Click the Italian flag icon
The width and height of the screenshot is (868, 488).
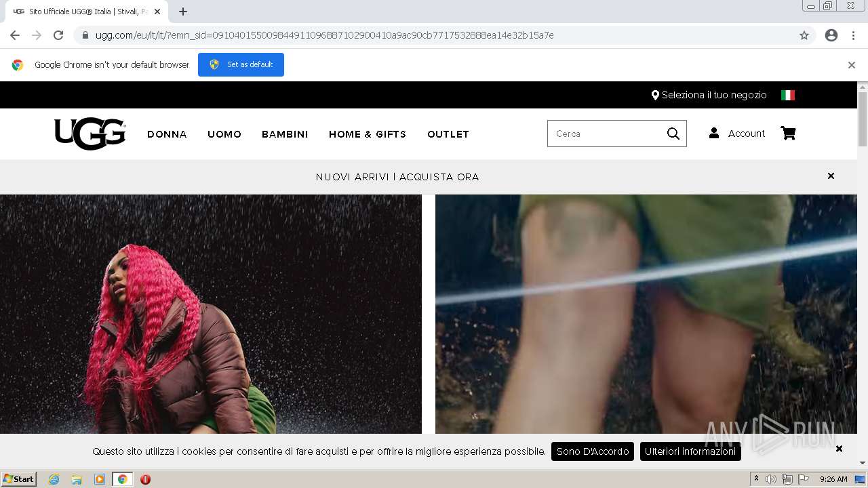(x=788, y=96)
